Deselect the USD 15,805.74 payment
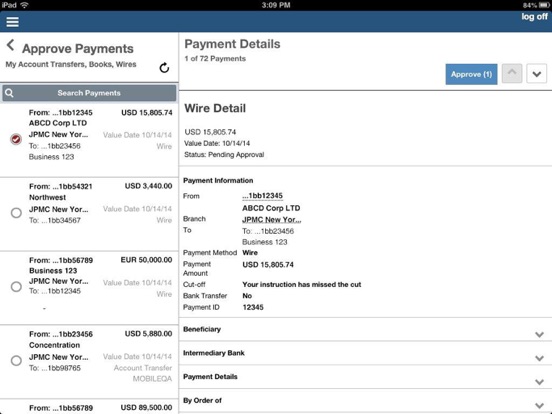 point(16,139)
